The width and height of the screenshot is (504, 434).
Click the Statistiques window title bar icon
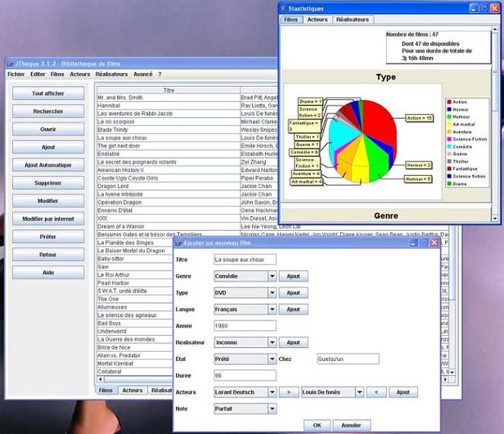(283, 8)
